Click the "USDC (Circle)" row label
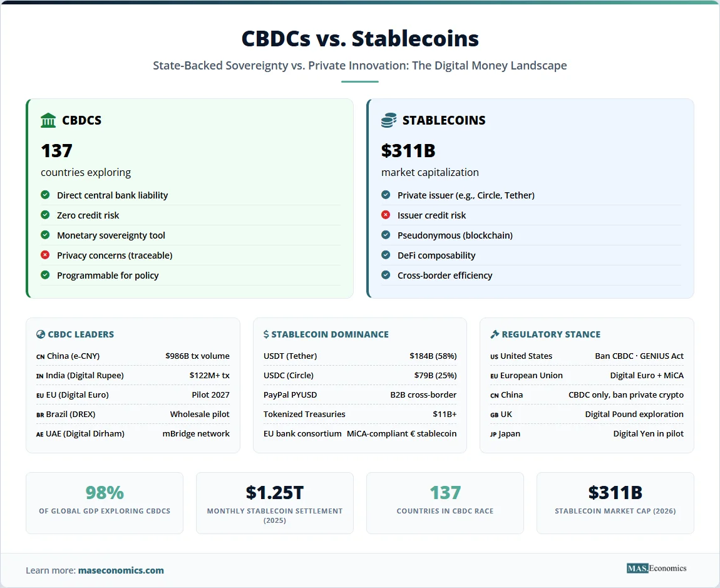 click(x=289, y=375)
